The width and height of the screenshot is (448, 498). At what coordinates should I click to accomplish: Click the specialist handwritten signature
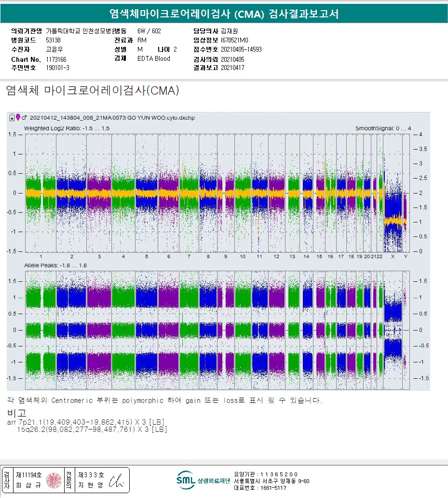(116, 481)
